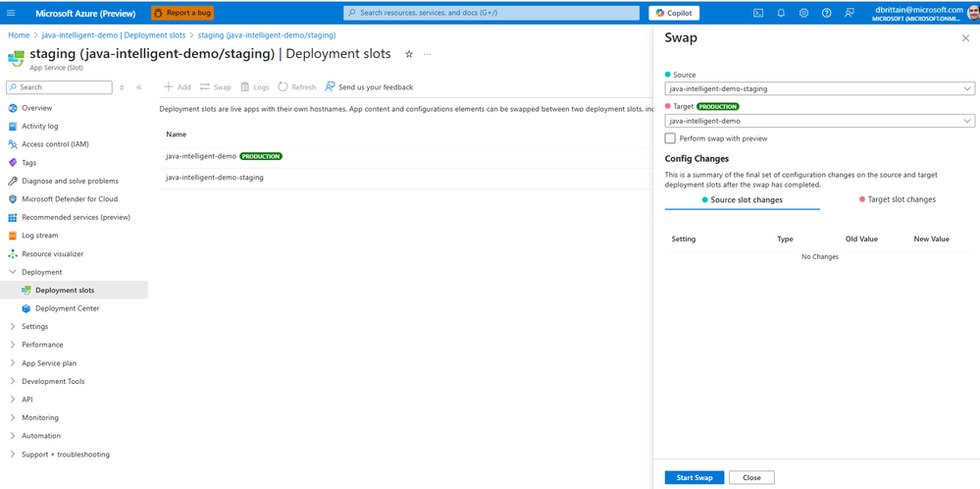Open Activity log in sidebar

click(x=40, y=127)
